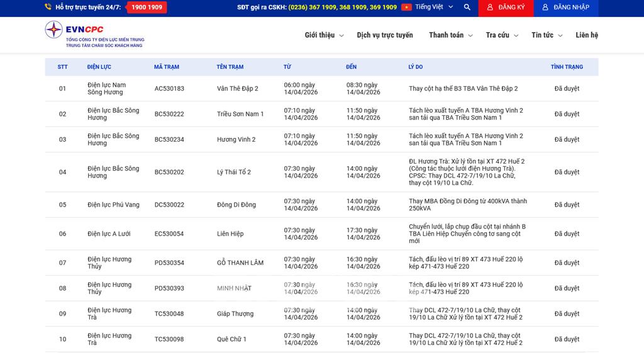
Task: Click station name Lý Thái Tổ 2
Action: 234,172
